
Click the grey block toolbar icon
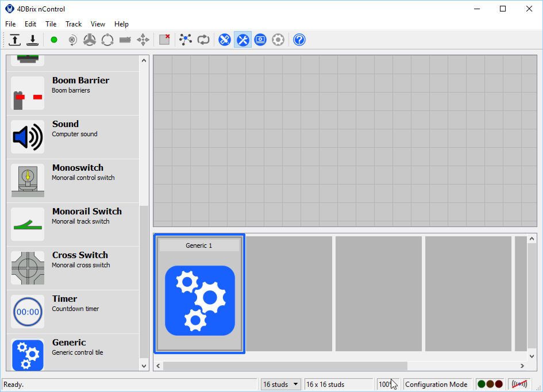coord(125,40)
